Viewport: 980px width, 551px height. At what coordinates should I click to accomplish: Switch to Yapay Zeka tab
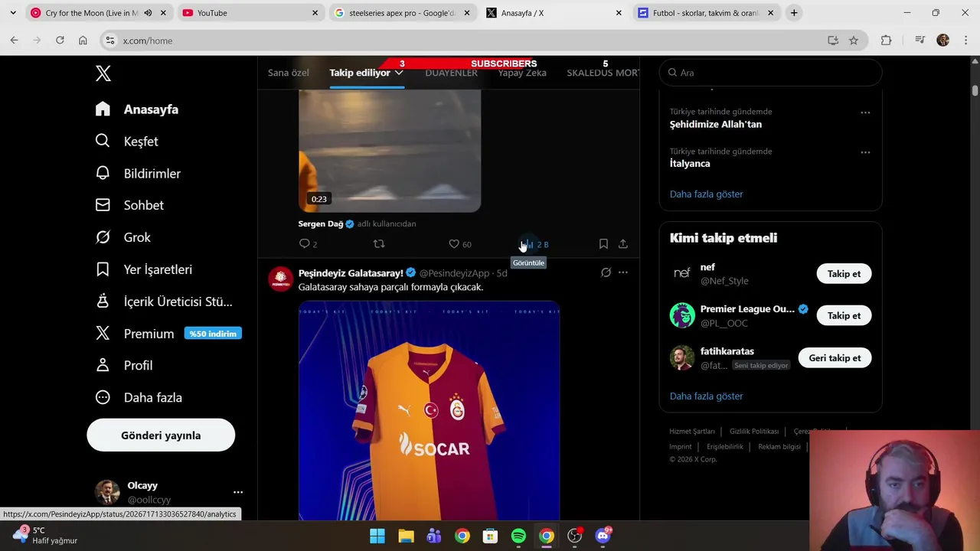coord(522,73)
